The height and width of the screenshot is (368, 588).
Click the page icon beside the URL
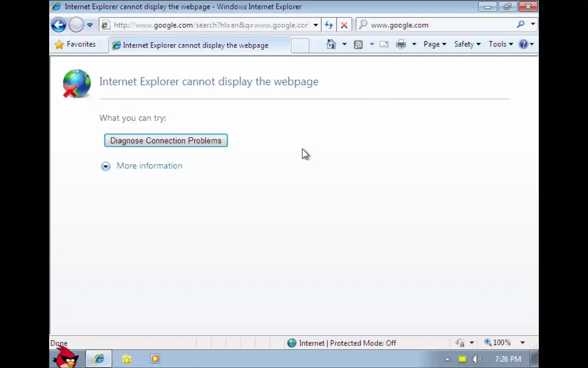click(x=106, y=25)
